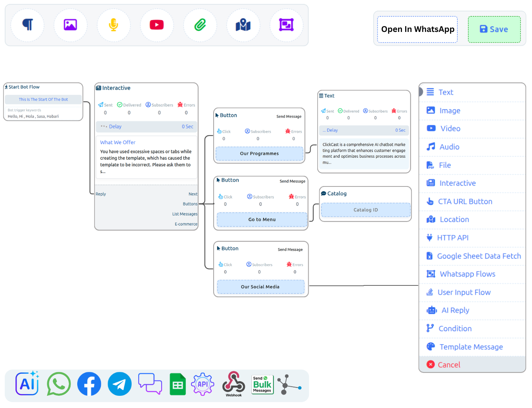The width and height of the screenshot is (532, 408).
Task: Open the Telegram icon in bottom bar
Action: tap(120, 384)
